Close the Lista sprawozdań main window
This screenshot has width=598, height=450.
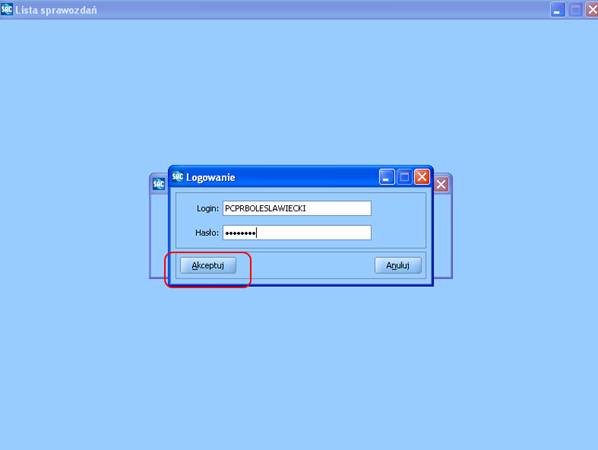(592, 10)
